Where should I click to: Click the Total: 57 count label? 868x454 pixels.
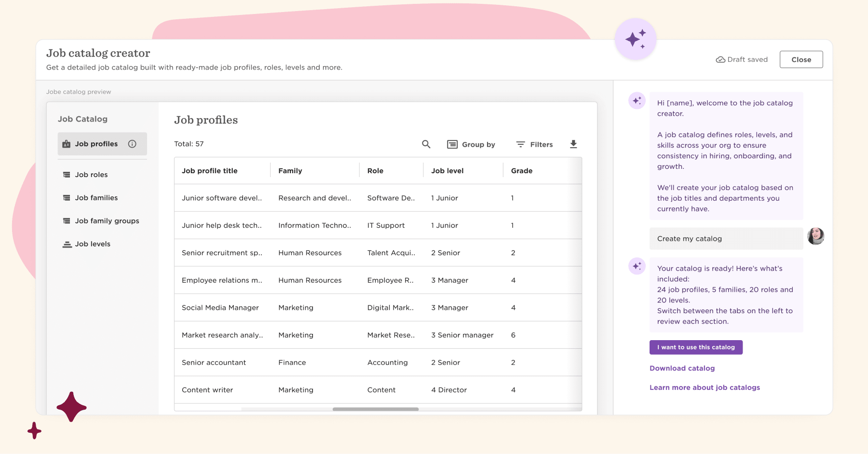[x=189, y=144]
